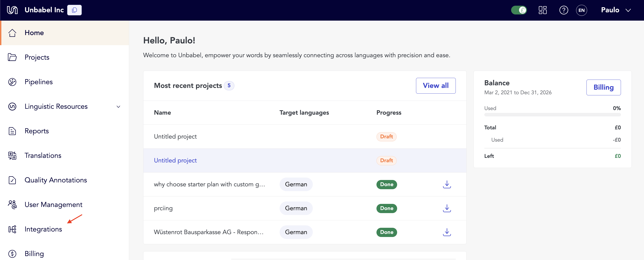Expand the Linguistic Resources chevron
This screenshot has width=644, height=260.
pyautogui.click(x=119, y=107)
